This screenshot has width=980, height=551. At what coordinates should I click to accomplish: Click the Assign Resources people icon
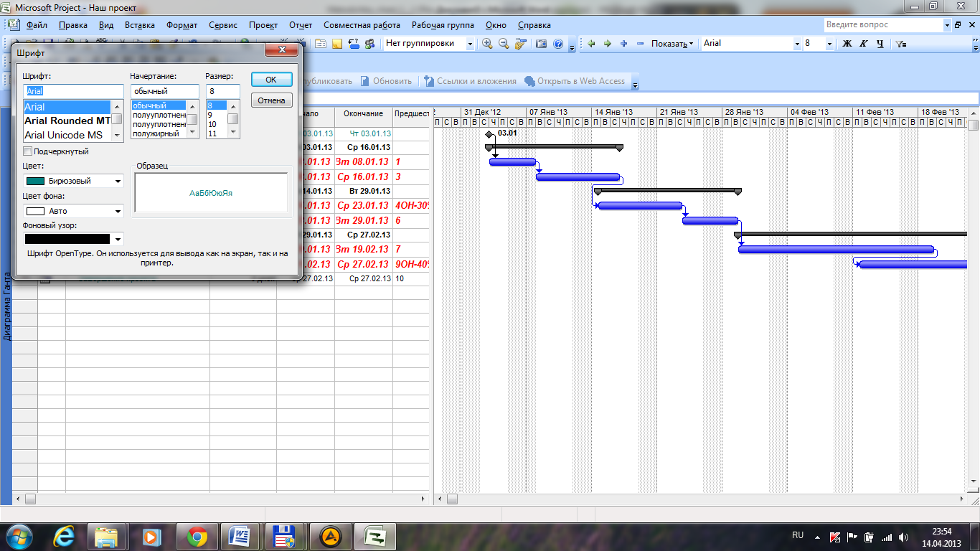[x=370, y=44]
